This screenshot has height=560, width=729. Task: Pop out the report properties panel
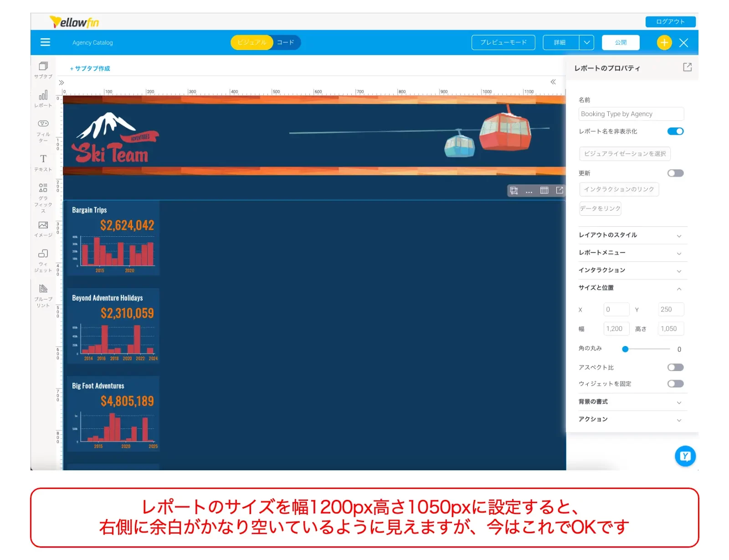tap(687, 67)
